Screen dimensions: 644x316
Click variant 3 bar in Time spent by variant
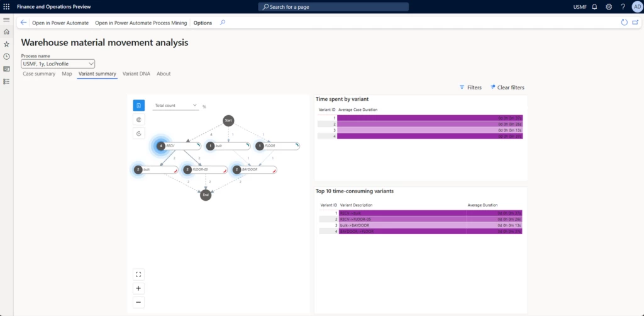point(430,130)
